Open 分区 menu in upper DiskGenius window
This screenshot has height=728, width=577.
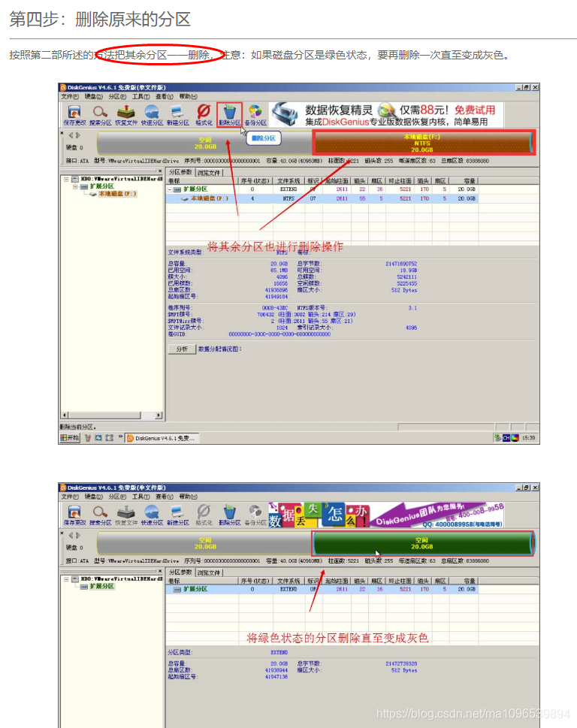tap(117, 97)
